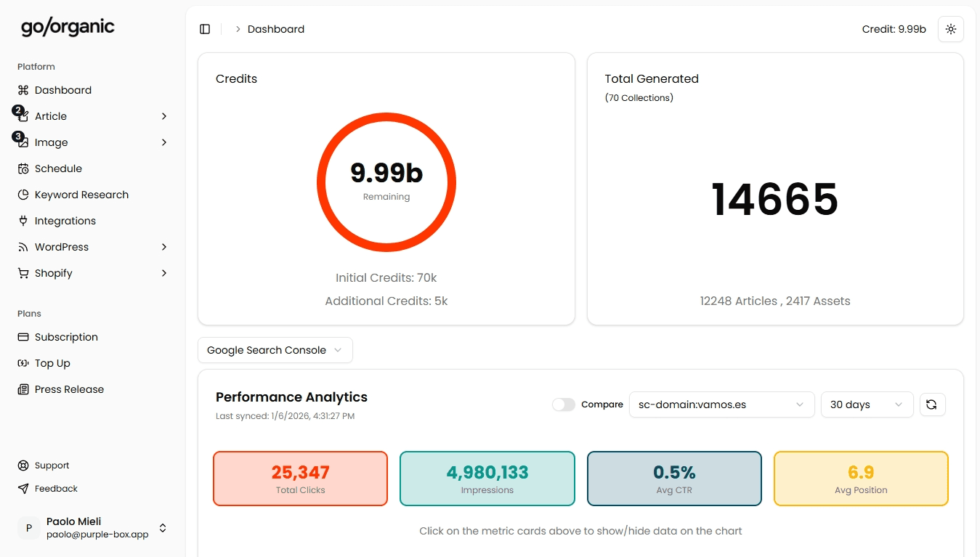Open the Google Search Console dropdown
This screenshot has height=557, width=980.
pyautogui.click(x=275, y=350)
